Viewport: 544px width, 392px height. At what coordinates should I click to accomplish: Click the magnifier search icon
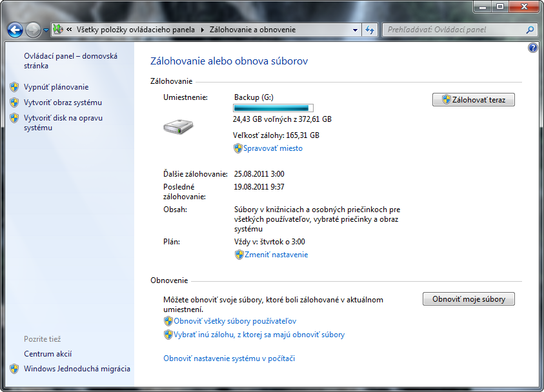(530, 30)
